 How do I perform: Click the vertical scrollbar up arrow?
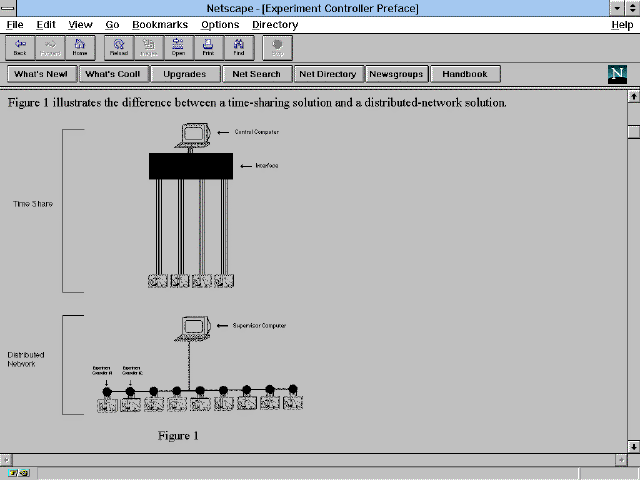coord(633,97)
